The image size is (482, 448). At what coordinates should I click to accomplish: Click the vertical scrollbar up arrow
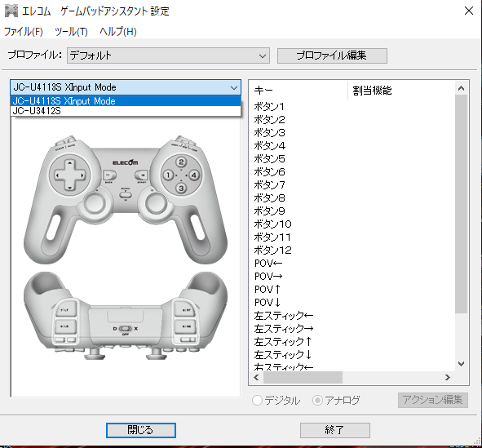click(x=461, y=89)
